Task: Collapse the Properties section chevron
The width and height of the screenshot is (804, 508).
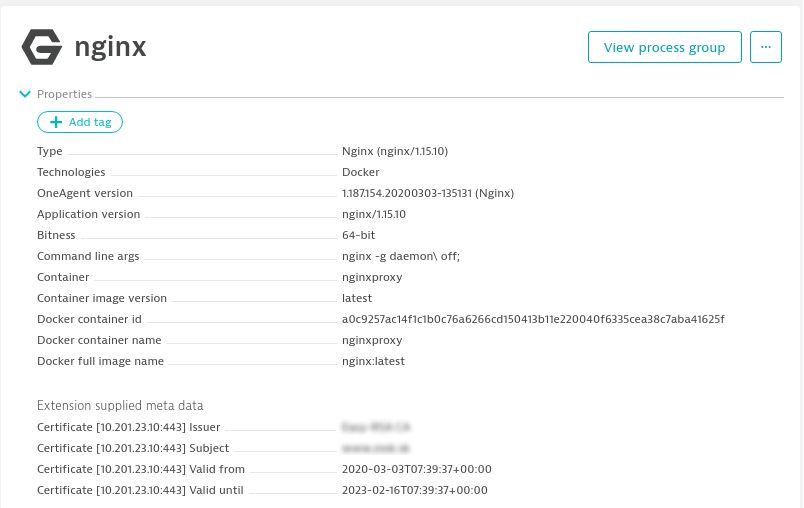Action: pos(25,94)
